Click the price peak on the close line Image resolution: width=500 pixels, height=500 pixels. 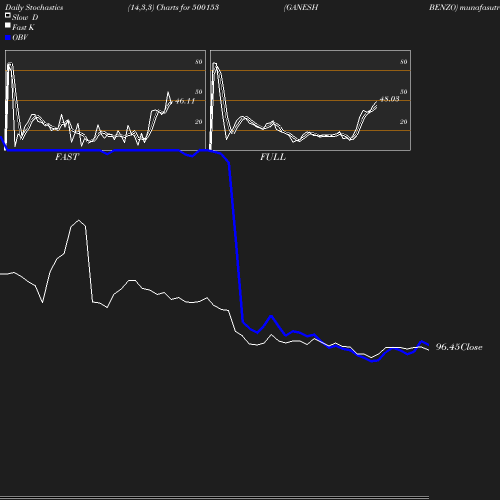[x=78, y=220]
